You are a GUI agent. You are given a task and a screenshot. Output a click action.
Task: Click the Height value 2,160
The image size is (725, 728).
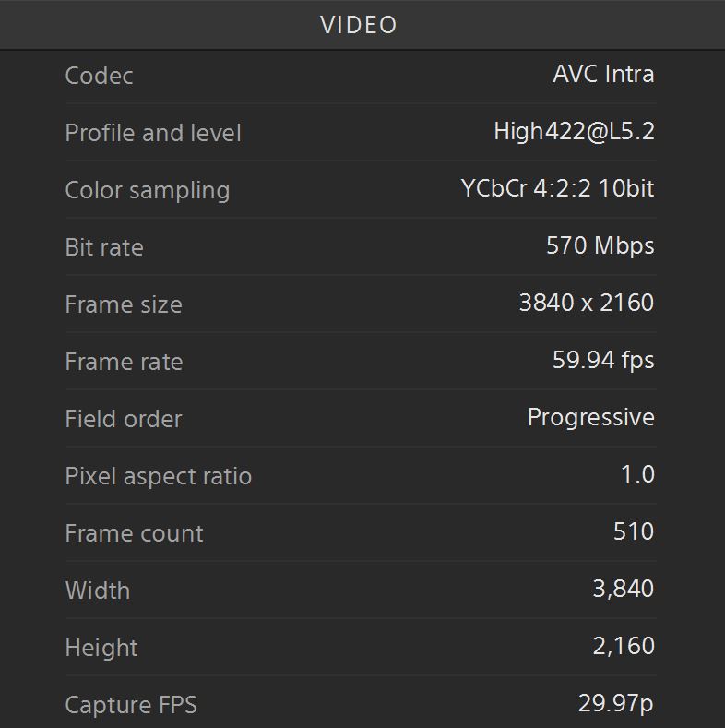(x=624, y=646)
